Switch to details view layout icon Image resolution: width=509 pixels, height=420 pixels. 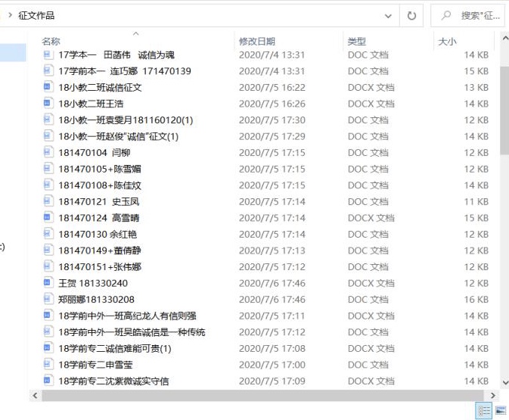tap(484, 410)
